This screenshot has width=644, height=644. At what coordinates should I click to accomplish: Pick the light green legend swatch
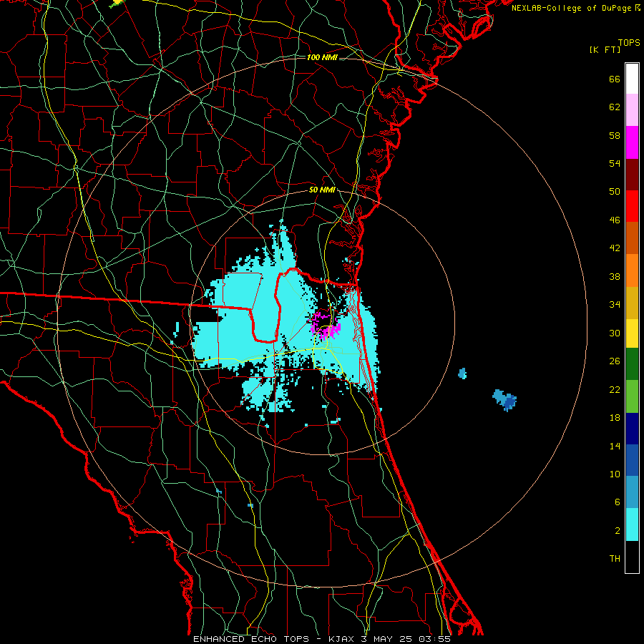[632, 396]
